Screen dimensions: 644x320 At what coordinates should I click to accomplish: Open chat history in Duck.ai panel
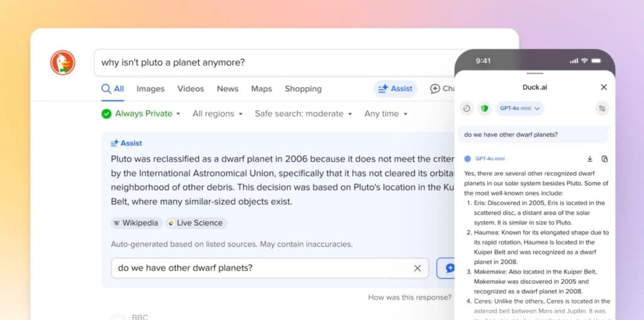(467, 109)
